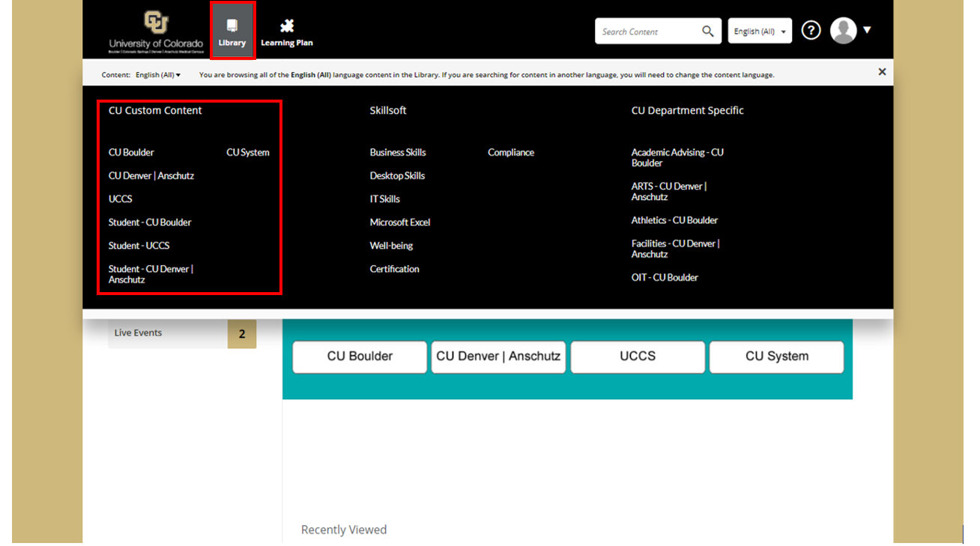The width and height of the screenshot is (980, 546).
Task: Click the University of Colorado logo
Action: click(156, 31)
